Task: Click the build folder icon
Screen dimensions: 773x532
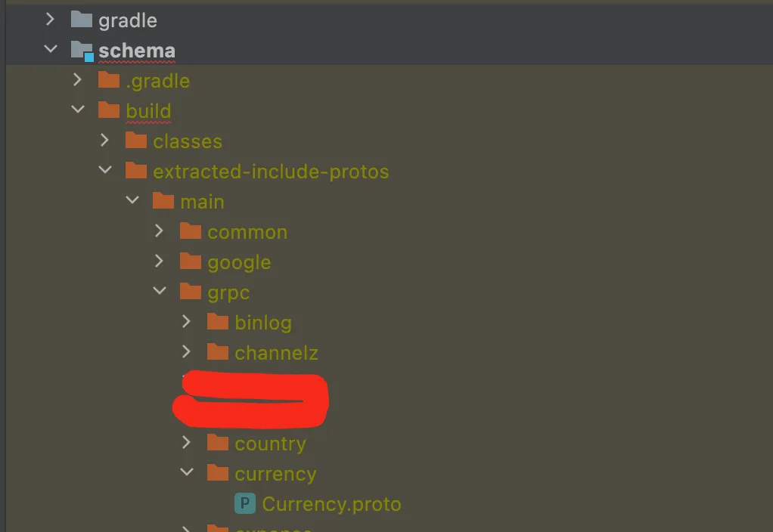Action: point(109,110)
